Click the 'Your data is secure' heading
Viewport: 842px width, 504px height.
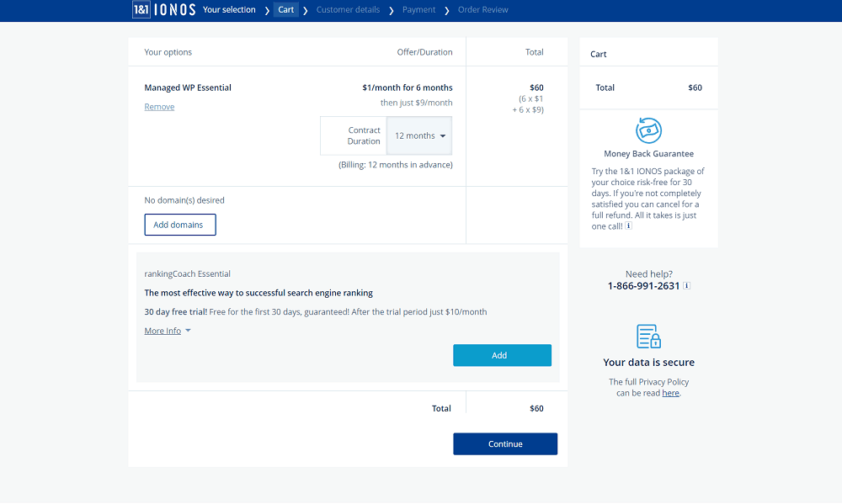[x=648, y=363]
